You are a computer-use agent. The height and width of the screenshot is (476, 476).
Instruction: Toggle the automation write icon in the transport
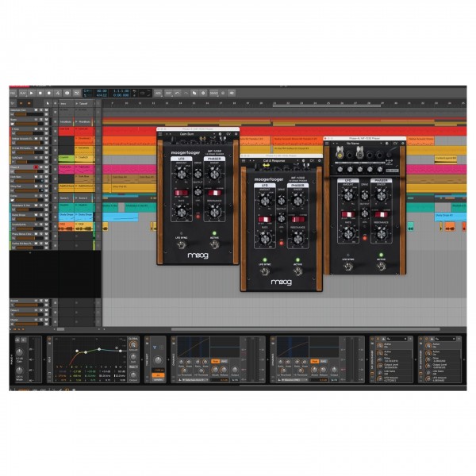[58, 93]
